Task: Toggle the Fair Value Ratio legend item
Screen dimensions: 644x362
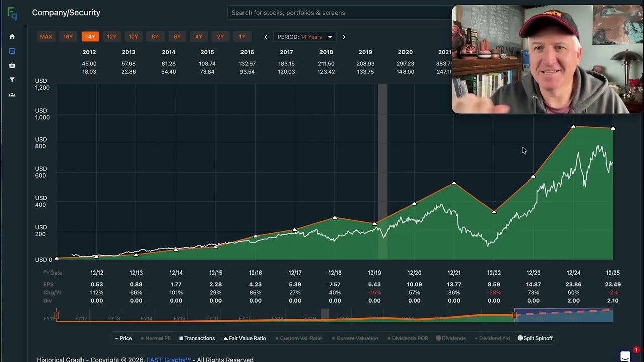Action: (x=245, y=338)
